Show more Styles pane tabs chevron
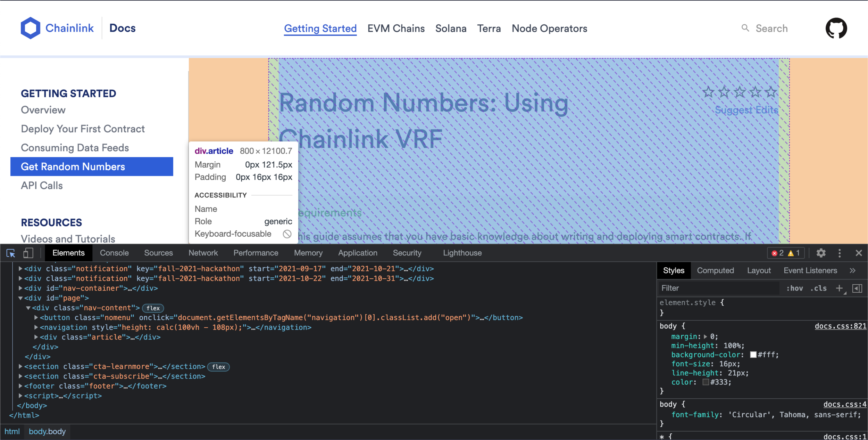This screenshot has width=868, height=440. coord(852,270)
